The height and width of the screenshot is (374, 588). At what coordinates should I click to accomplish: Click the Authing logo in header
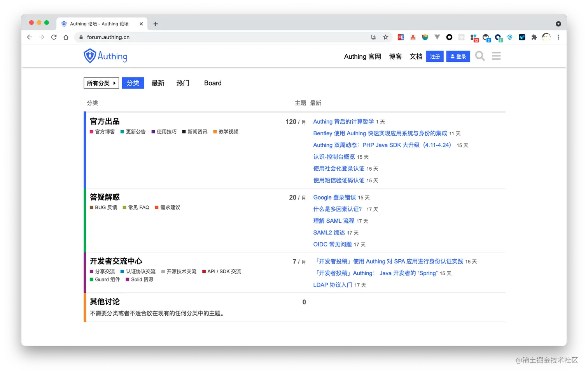(105, 56)
